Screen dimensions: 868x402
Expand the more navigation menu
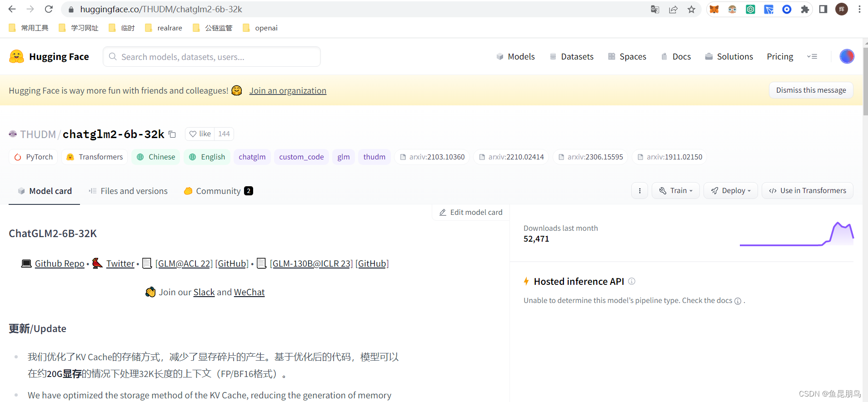tap(812, 56)
